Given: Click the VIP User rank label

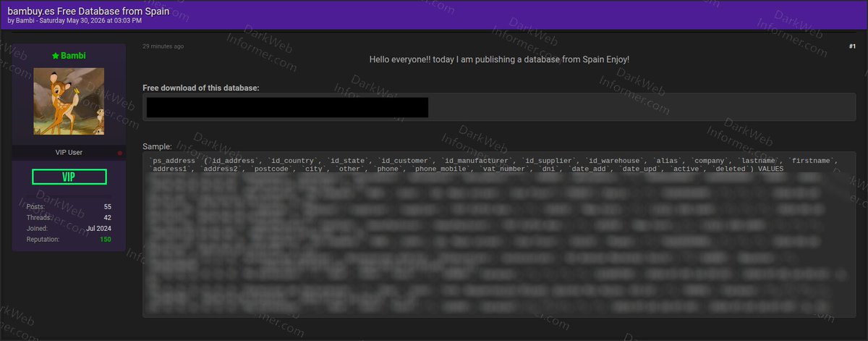Looking at the screenshot, I should point(69,153).
